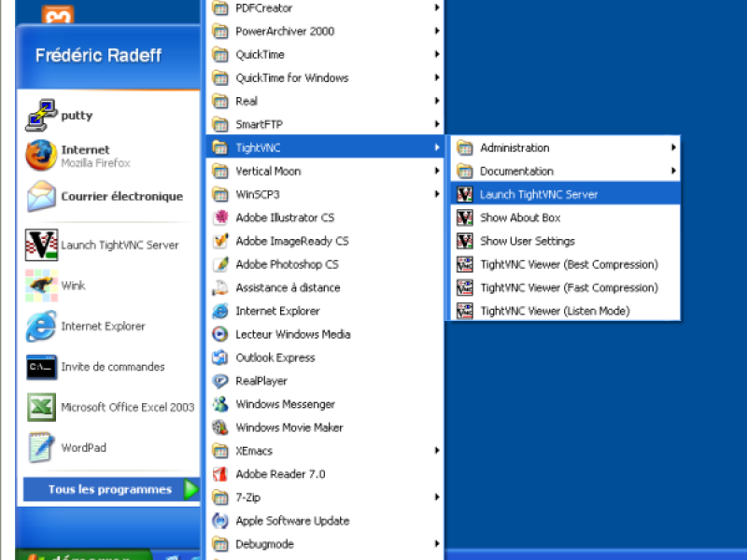Image resolution: width=747 pixels, height=560 pixels.
Task: Expand the XEmacs folder arrow
Action: click(x=437, y=451)
